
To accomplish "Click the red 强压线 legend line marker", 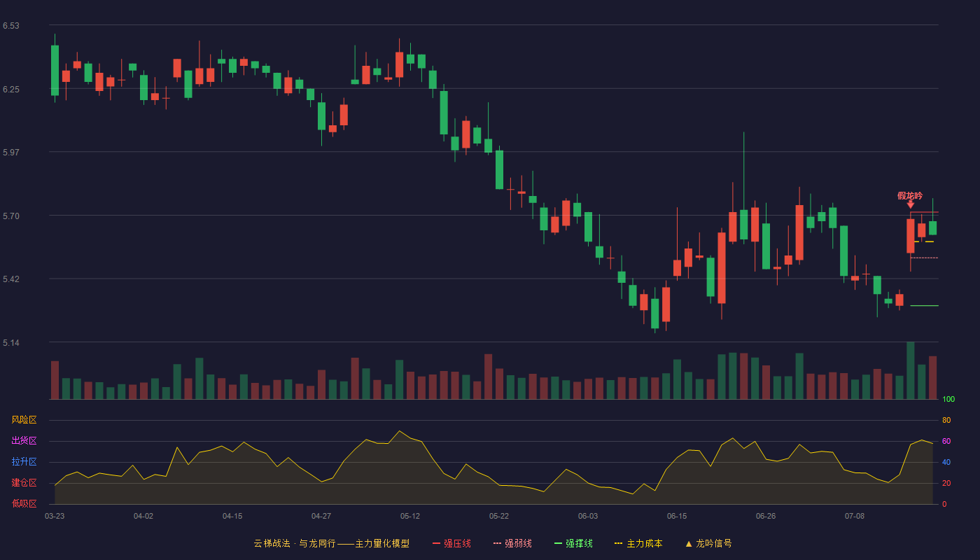I will [x=436, y=543].
